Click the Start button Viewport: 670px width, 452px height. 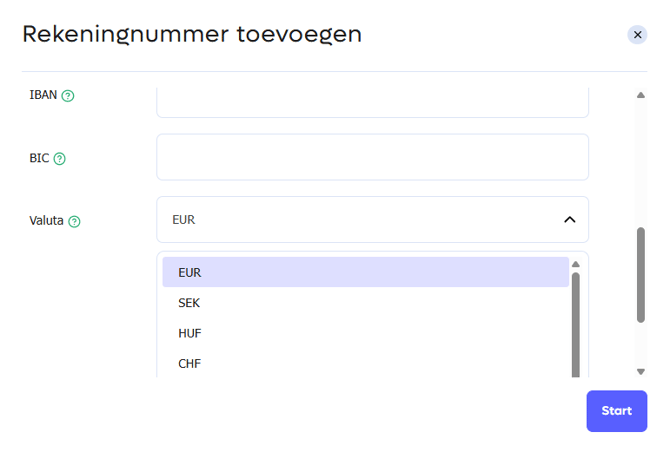tap(617, 411)
